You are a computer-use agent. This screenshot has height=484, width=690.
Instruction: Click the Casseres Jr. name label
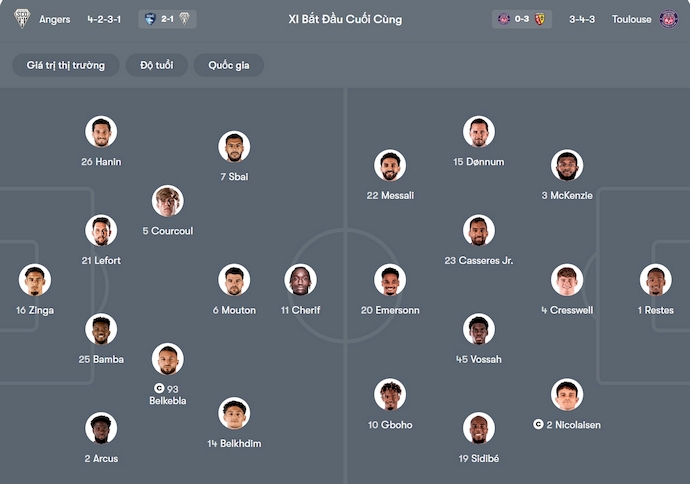tap(479, 260)
